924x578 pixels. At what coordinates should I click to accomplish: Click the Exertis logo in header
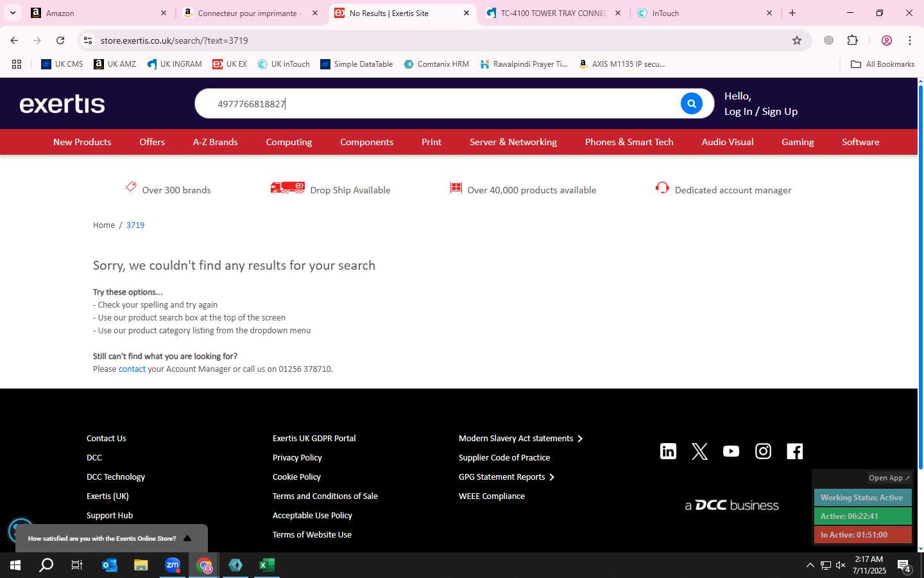[x=62, y=104]
